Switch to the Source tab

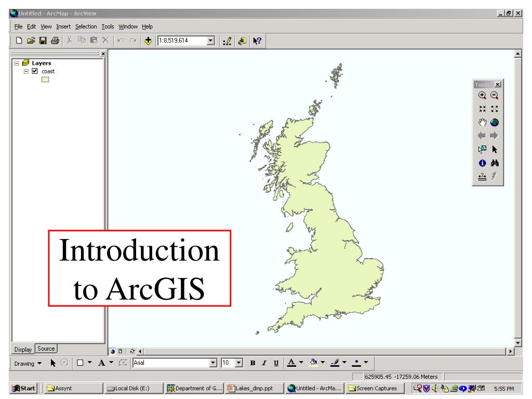point(46,349)
